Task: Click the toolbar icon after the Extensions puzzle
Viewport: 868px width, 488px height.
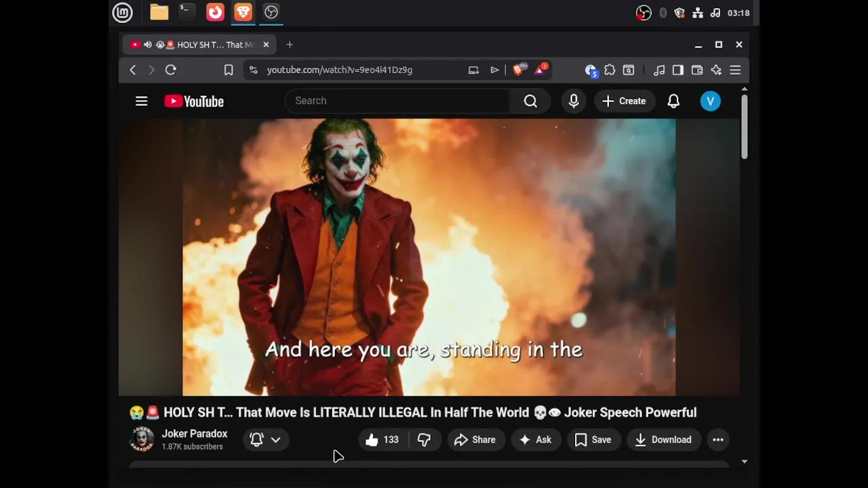Action: click(x=629, y=70)
